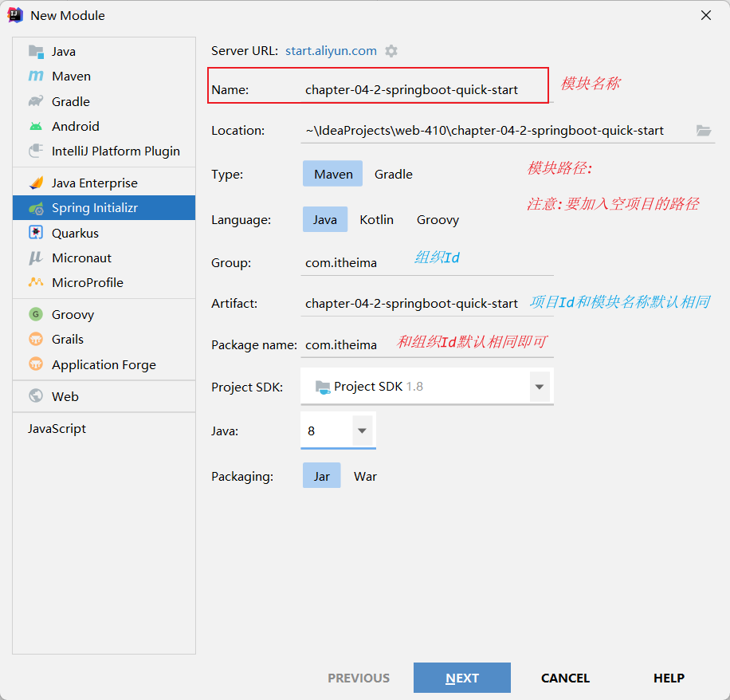The height and width of the screenshot is (700, 730).
Task: Click the Server URL settings gear icon
Action: 391,51
